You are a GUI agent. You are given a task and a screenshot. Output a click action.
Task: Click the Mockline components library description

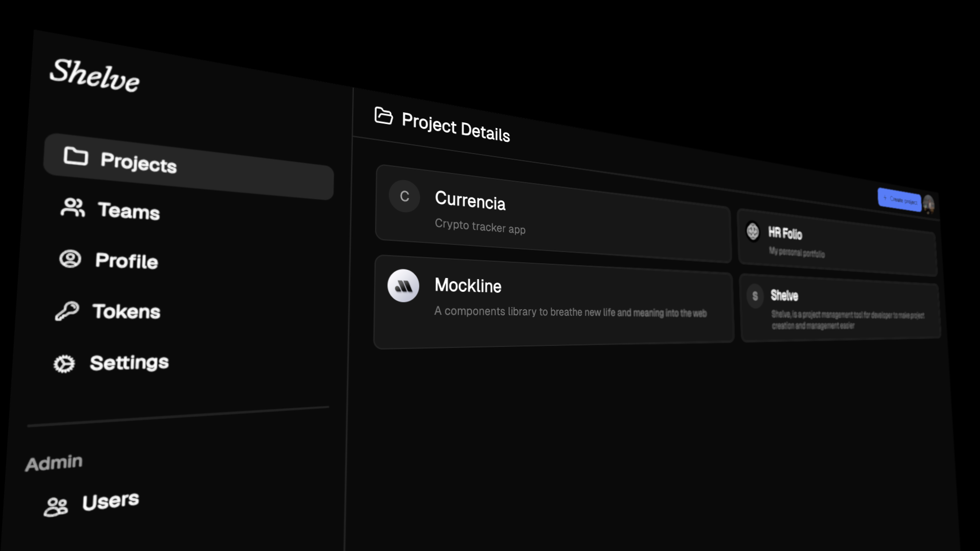(x=571, y=311)
